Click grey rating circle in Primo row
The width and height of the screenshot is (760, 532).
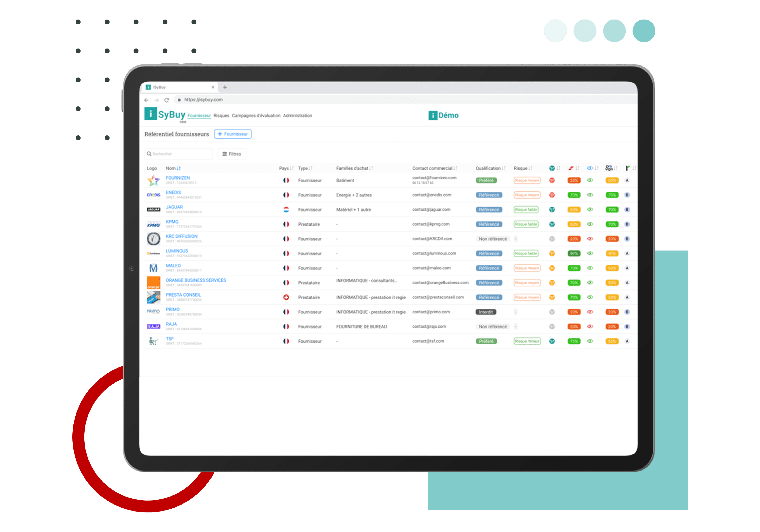[x=552, y=312]
